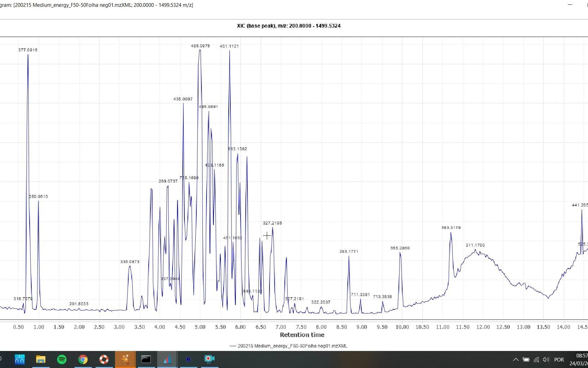Click the dark blue circular taskbar icon

pyautogui.click(x=188, y=359)
